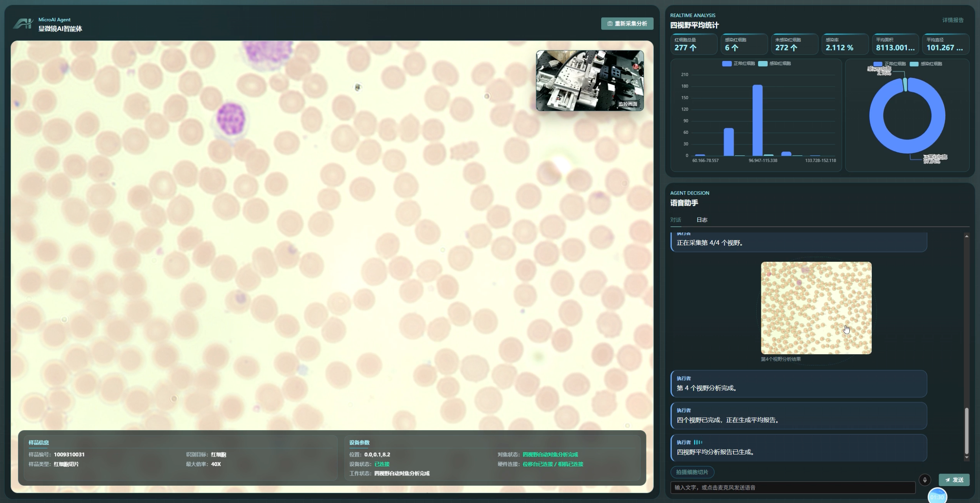The height and width of the screenshot is (503, 980).
Task: Click the 感染率 2.112 % stat card
Action: coord(844,44)
